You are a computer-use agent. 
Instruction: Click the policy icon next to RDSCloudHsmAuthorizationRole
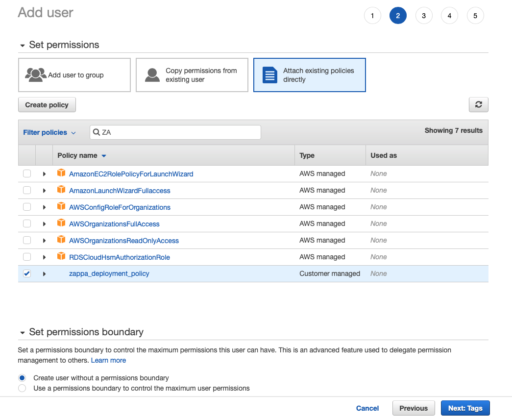click(61, 256)
